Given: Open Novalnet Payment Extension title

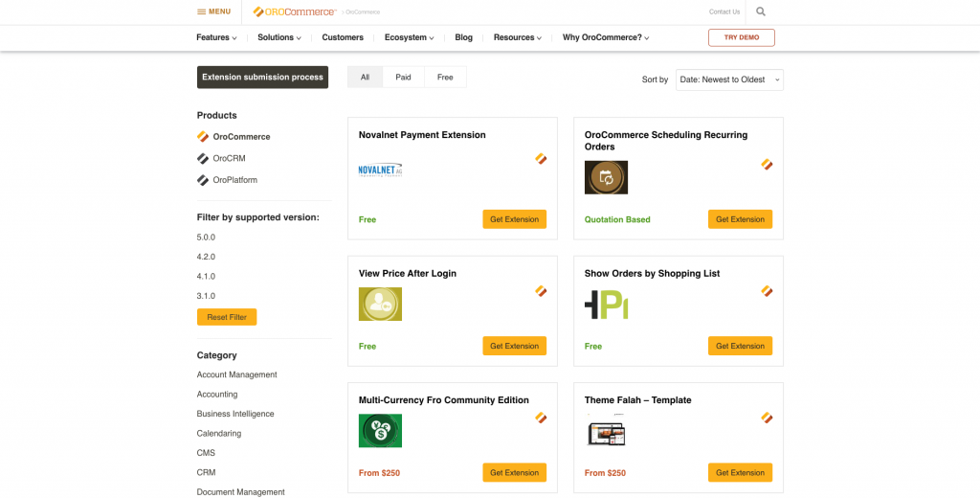Looking at the screenshot, I should click(x=422, y=135).
